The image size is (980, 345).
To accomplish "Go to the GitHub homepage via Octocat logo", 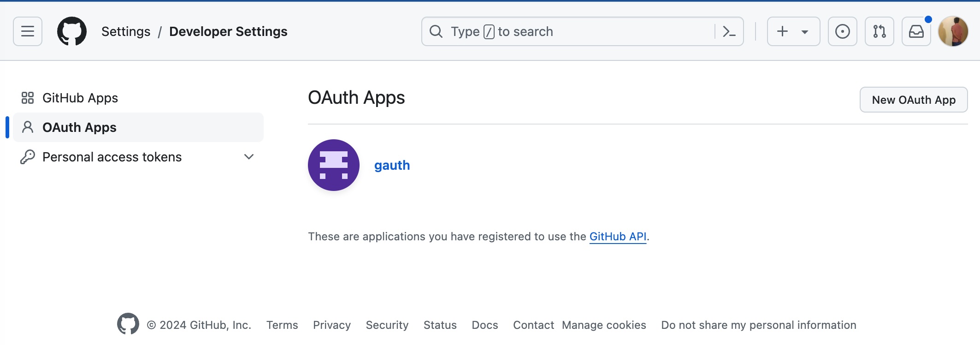I will 72,31.
